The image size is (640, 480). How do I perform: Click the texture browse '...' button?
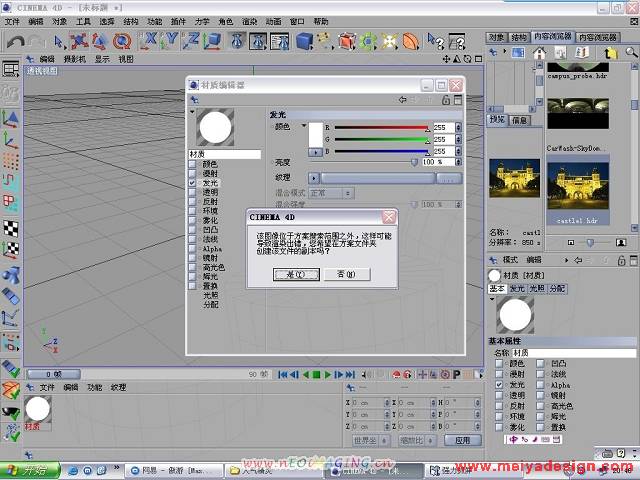[449, 178]
